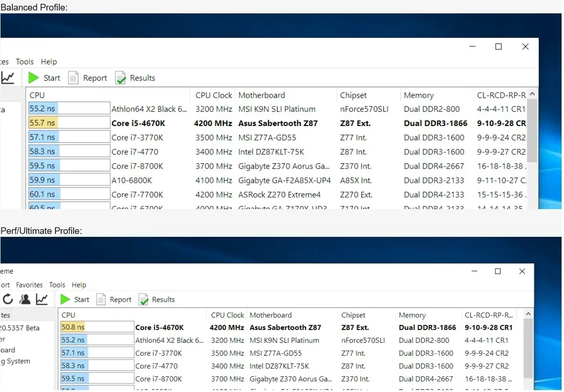Open Report icon in Perf/Ultimate window
The width and height of the screenshot is (564, 392).
coord(101,299)
